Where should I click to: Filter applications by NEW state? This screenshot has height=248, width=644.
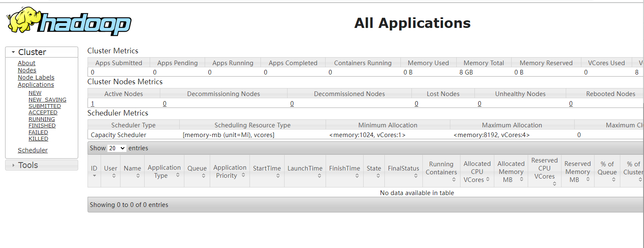(x=35, y=93)
